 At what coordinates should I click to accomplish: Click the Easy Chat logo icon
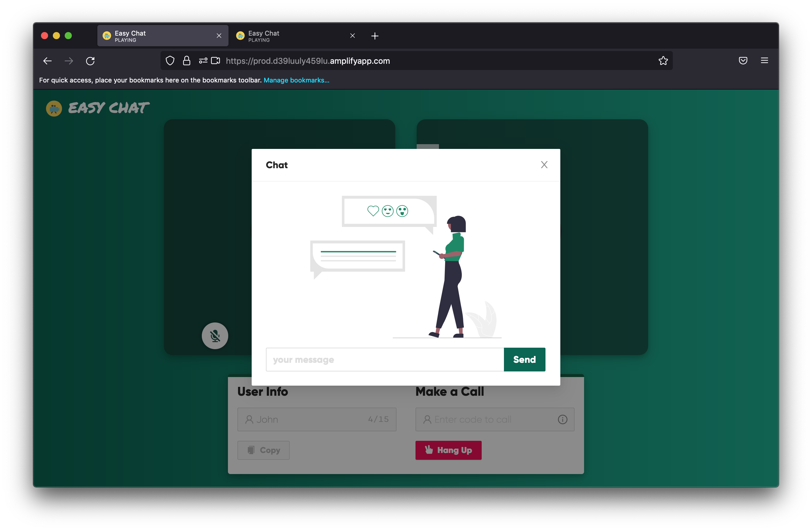(x=54, y=109)
